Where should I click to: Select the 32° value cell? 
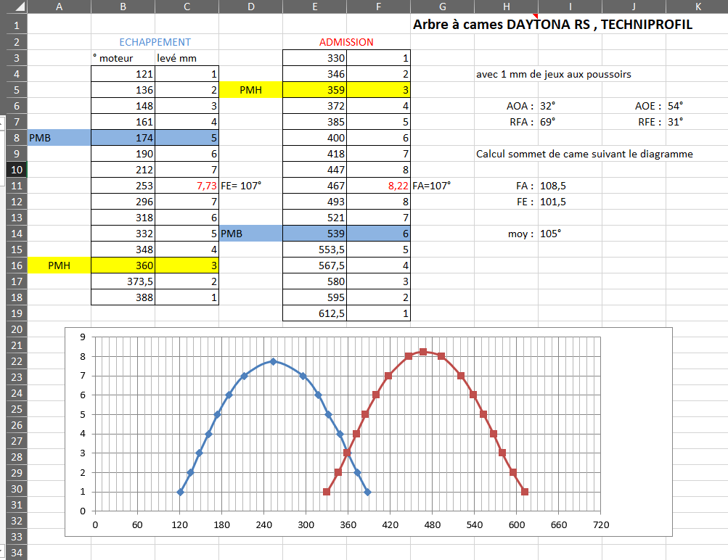pyautogui.click(x=570, y=106)
